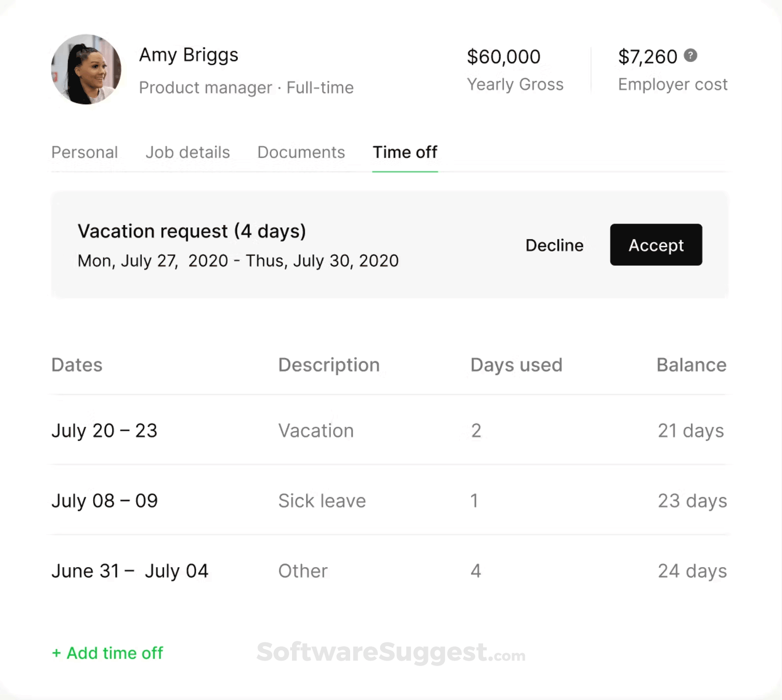Sort by the Description column header

[329, 365]
